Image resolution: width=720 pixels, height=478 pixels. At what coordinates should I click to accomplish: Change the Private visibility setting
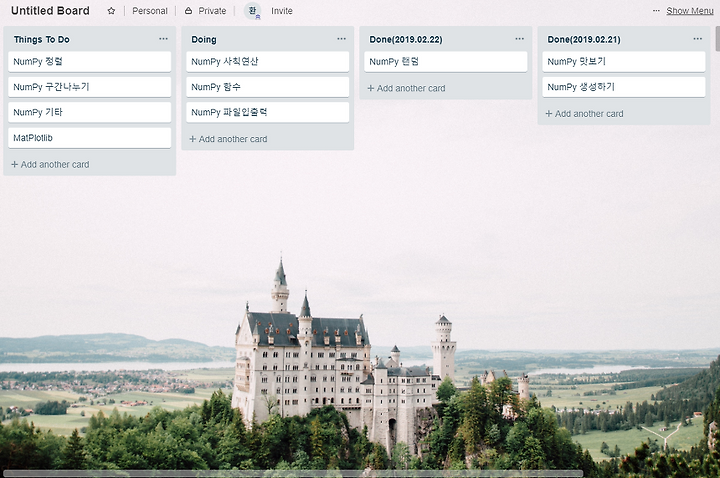[x=212, y=11]
